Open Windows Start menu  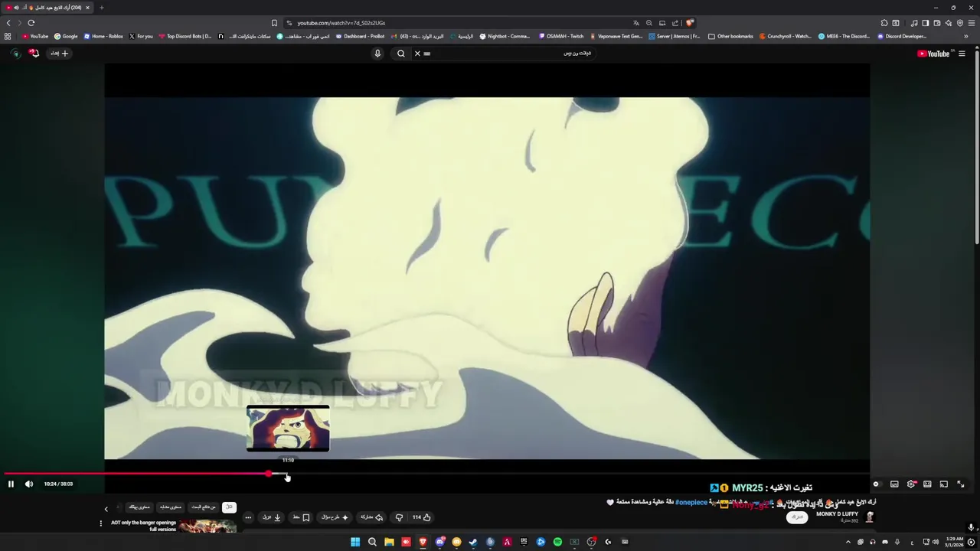(355, 542)
